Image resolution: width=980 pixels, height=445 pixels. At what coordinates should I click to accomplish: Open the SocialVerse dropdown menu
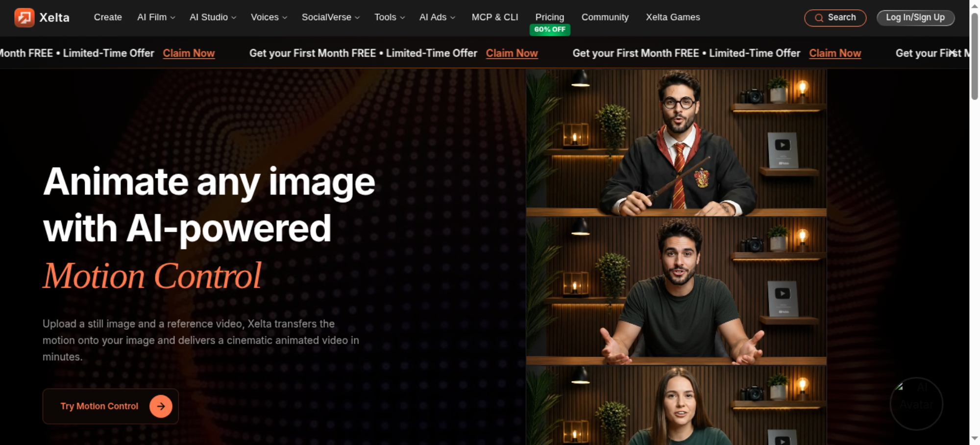pyautogui.click(x=331, y=17)
